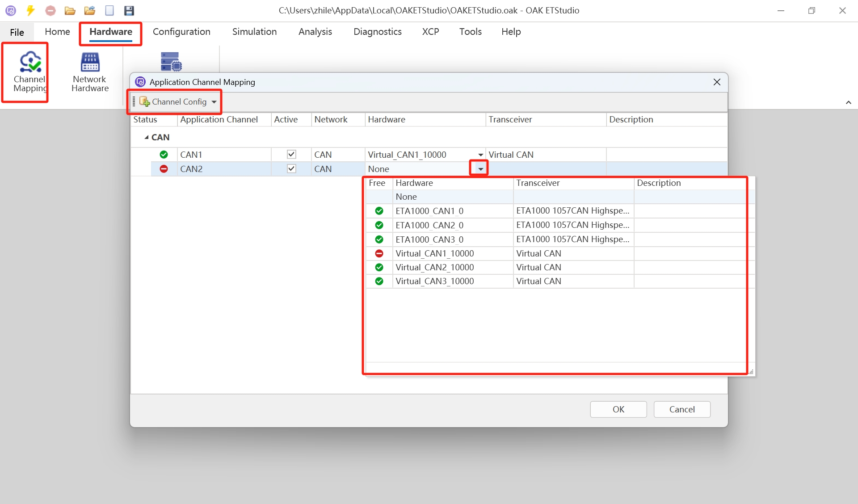Click the red stop icon in title bar
858x504 pixels.
click(x=50, y=10)
